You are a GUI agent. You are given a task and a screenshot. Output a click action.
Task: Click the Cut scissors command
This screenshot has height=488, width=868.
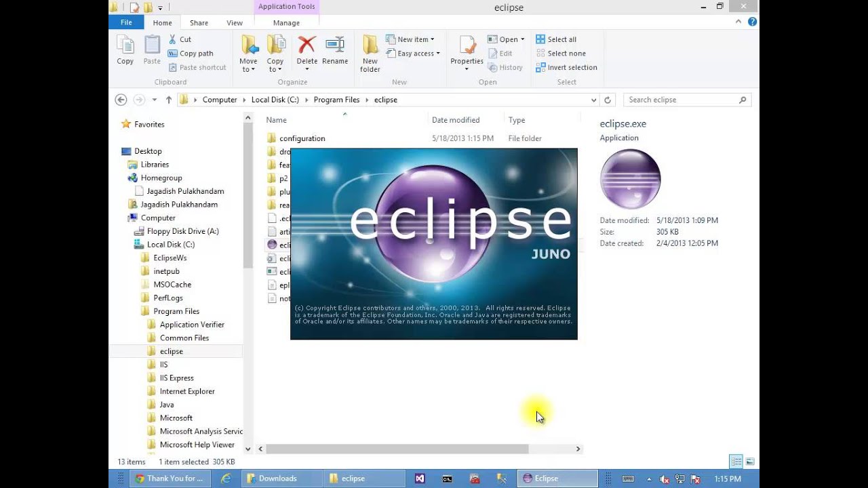(180, 39)
